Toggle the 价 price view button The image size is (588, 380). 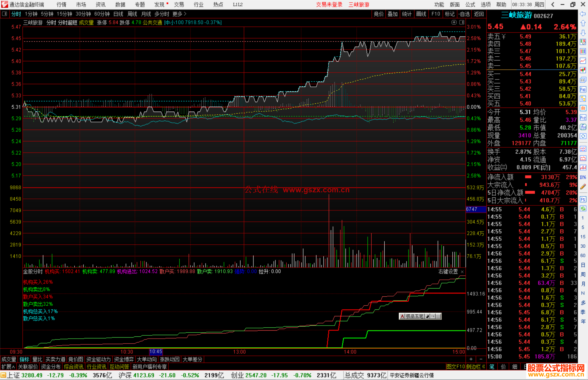(503, 367)
